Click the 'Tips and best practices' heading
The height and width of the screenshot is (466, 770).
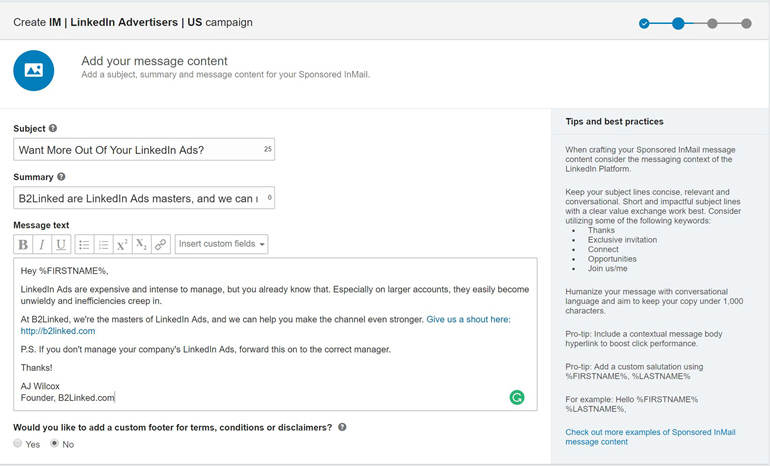click(x=614, y=122)
